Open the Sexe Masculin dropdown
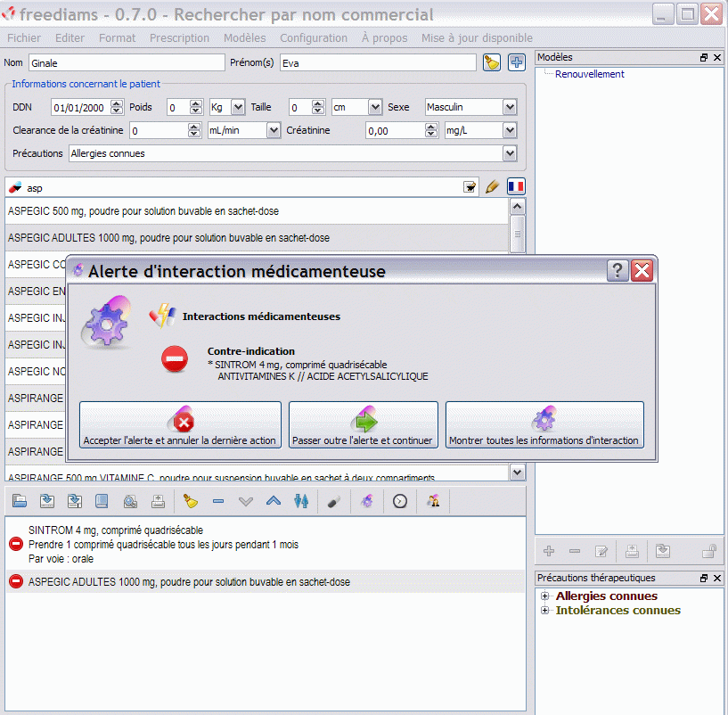This screenshot has height=715, width=728. (x=510, y=107)
